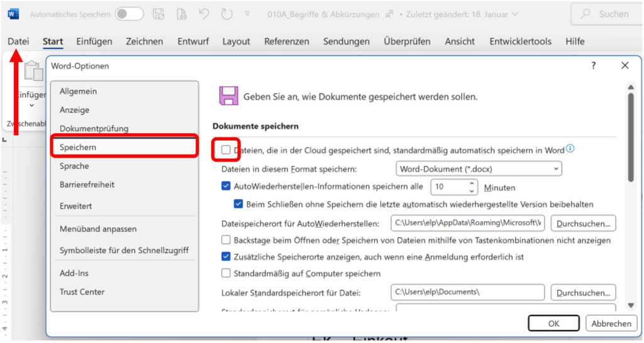
Task: Click the options dialog vertical scrollbar thumb
Action: [631, 138]
